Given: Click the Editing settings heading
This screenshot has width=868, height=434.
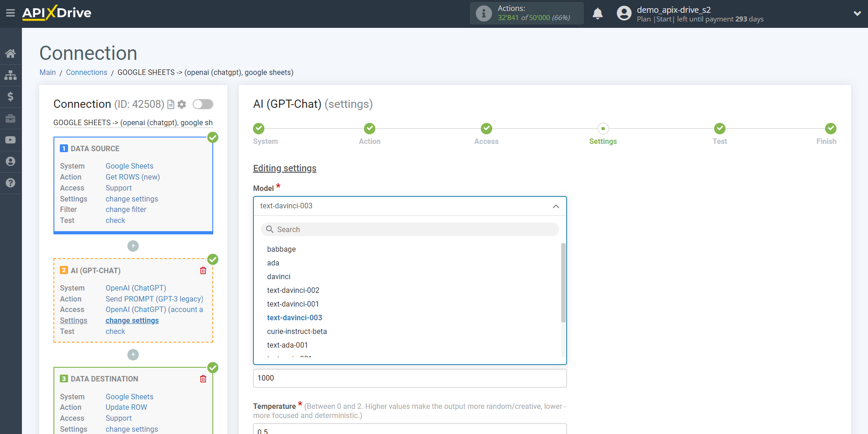Looking at the screenshot, I should click(285, 168).
